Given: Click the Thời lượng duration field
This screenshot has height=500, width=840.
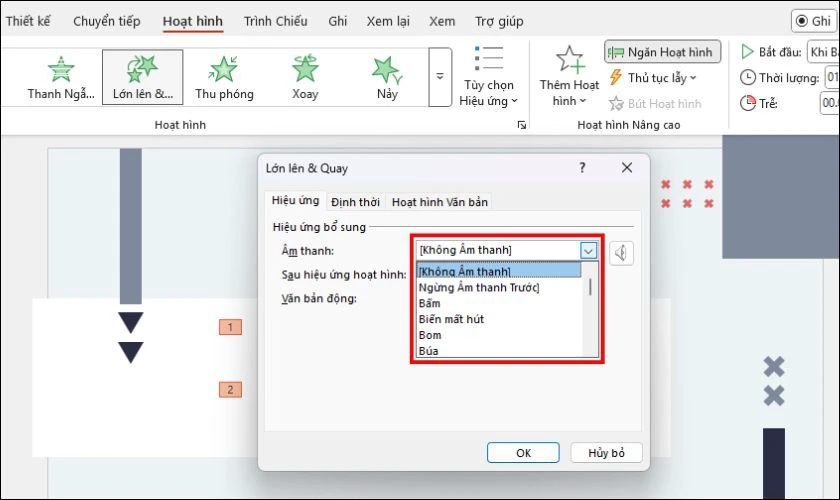Looking at the screenshot, I should pos(830,78).
